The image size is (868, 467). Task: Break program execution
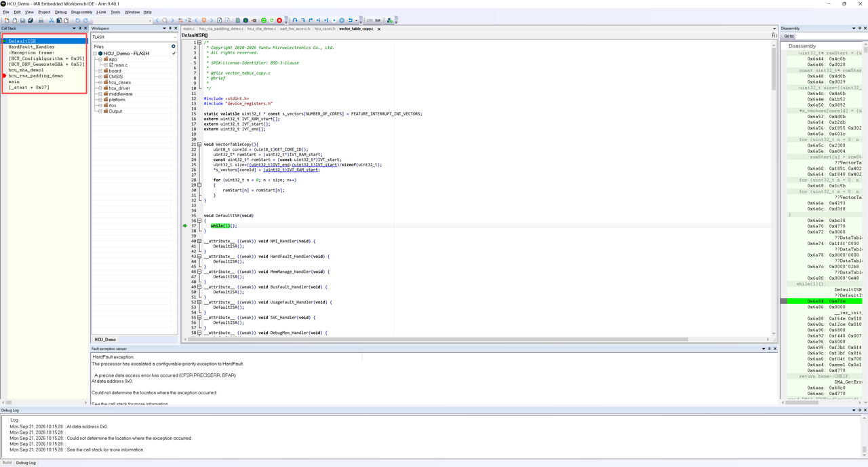[x=342, y=20]
